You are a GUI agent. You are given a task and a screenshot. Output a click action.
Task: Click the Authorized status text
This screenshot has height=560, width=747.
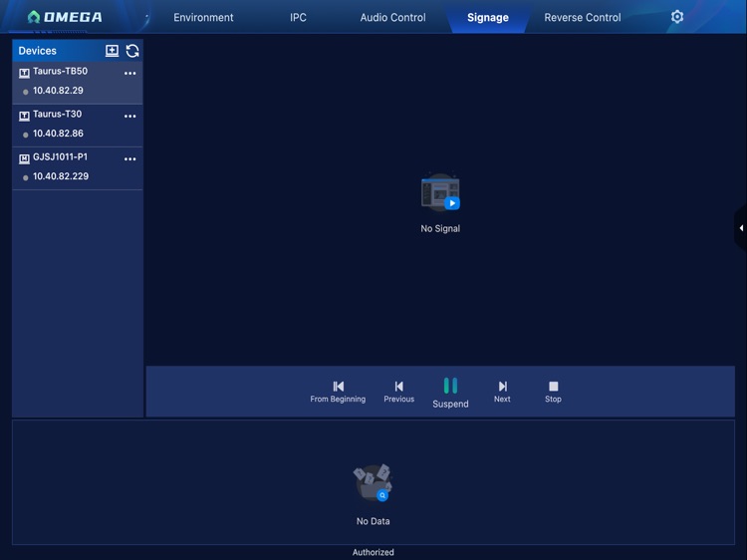tap(373, 552)
